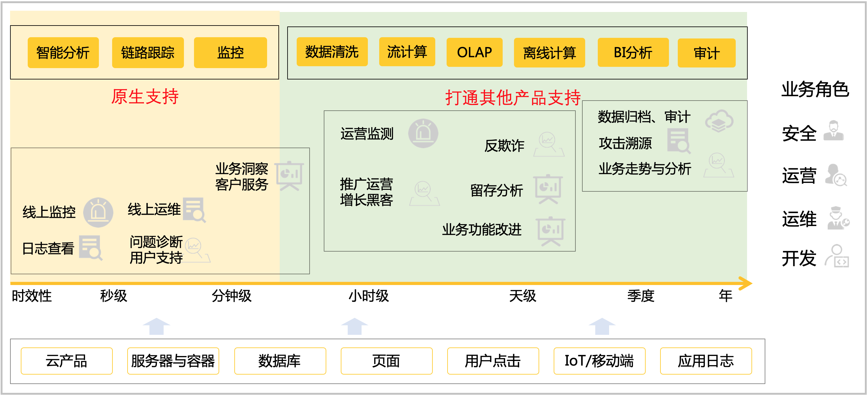Select the 链路跟踪 button
868x396 pixels.
click(x=148, y=53)
